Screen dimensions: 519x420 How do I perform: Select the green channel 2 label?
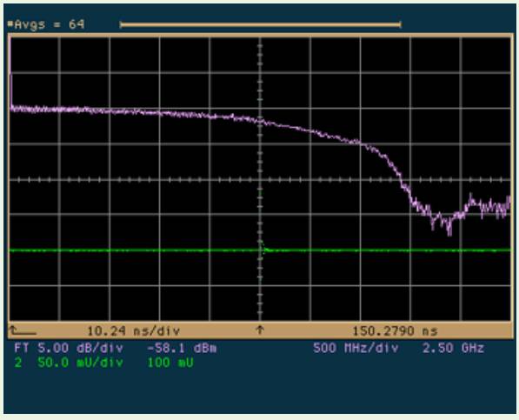(x=18, y=363)
